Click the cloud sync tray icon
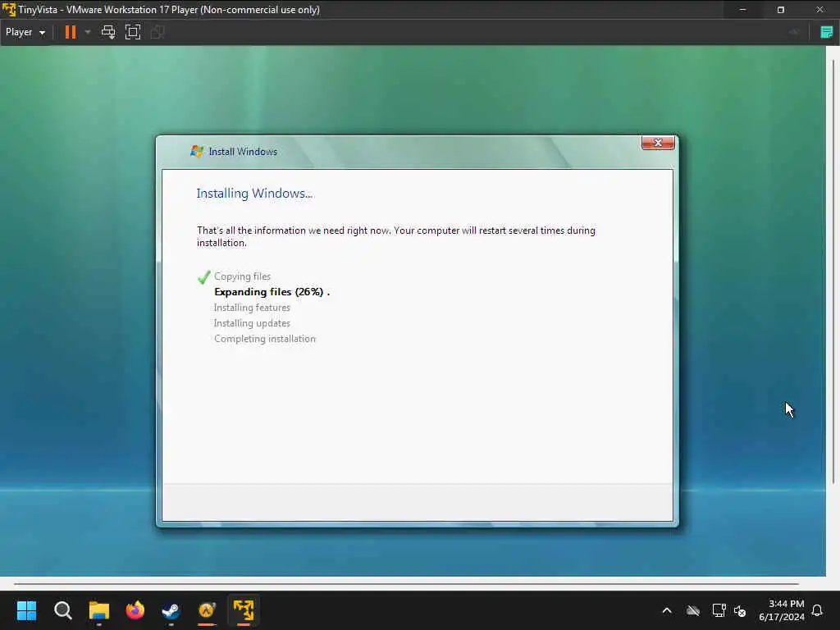The width and height of the screenshot is (840, 630). 692,610
